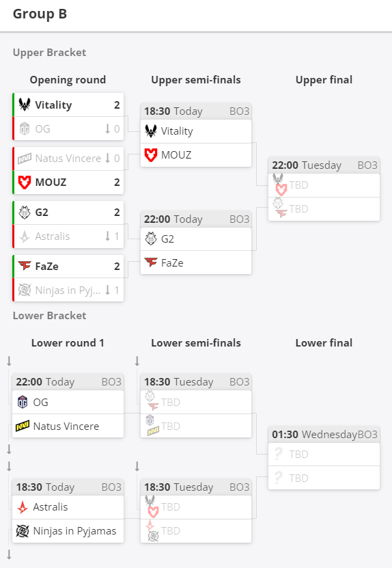Click the OG logo in lower round 1
The width and height of the screenshot is (392, 568).
pyautogui.click(x=23, y=402)
